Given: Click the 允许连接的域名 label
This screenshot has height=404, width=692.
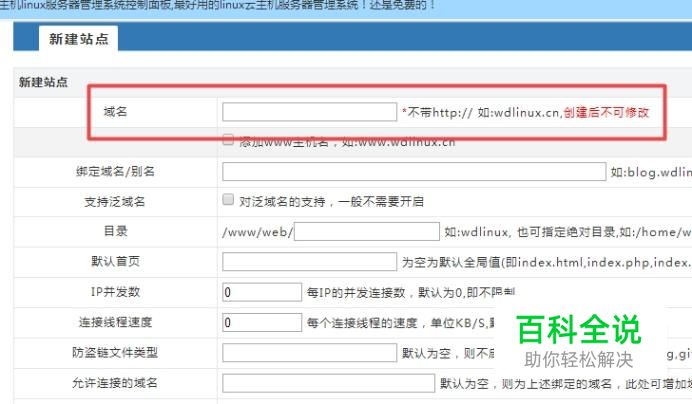Looking at the screenshot, I should click(115, 383).
